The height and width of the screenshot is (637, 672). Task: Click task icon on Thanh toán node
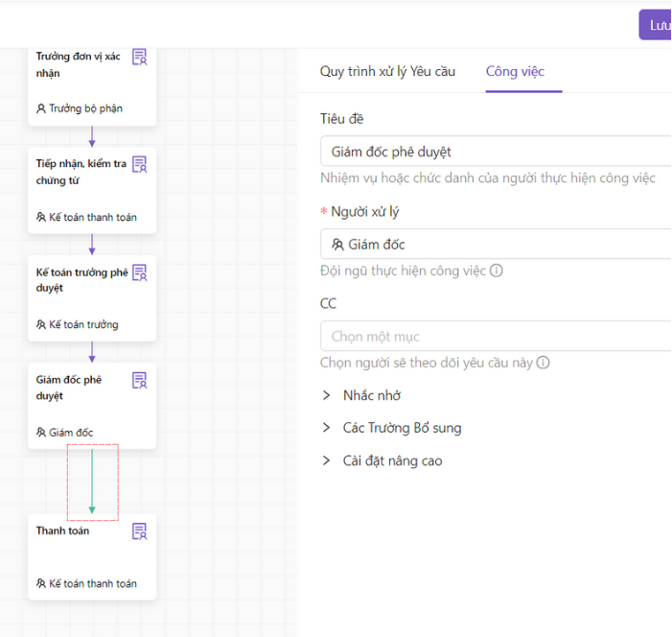(140, 531)
